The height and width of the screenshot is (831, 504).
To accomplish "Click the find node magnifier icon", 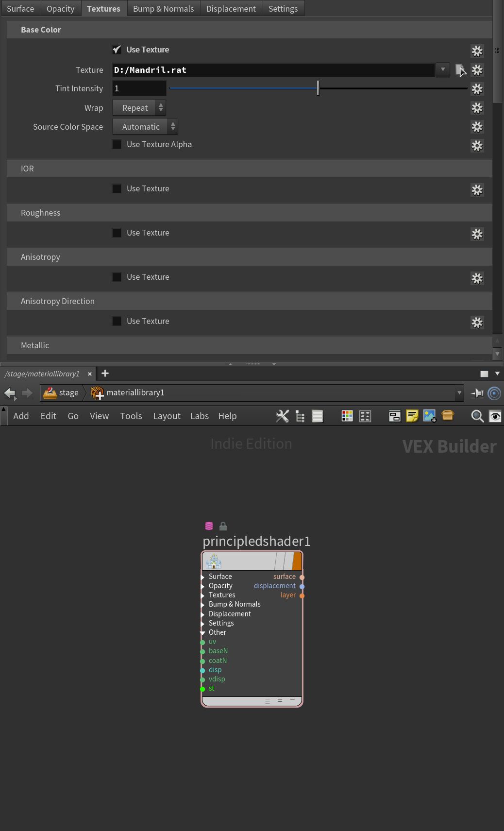I will pyautogui.click(x=477, y=416).
